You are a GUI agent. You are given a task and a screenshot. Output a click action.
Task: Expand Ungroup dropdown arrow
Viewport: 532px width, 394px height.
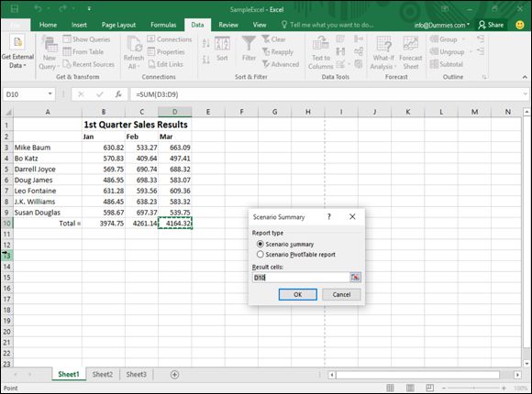point(471,52)
